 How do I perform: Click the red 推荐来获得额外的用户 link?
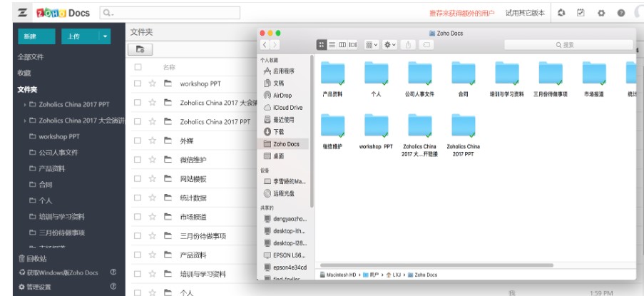pyautogui.click(x=461, y=13)
